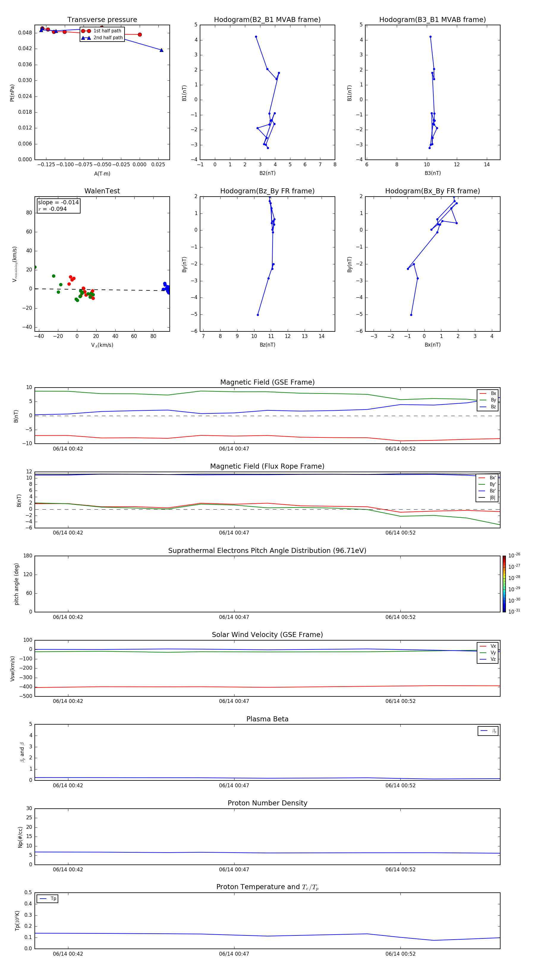This screenshot has width=535, height=980.
Task: Click the Magnetic Field (GSE Frame) title
Action: (267, 382)
